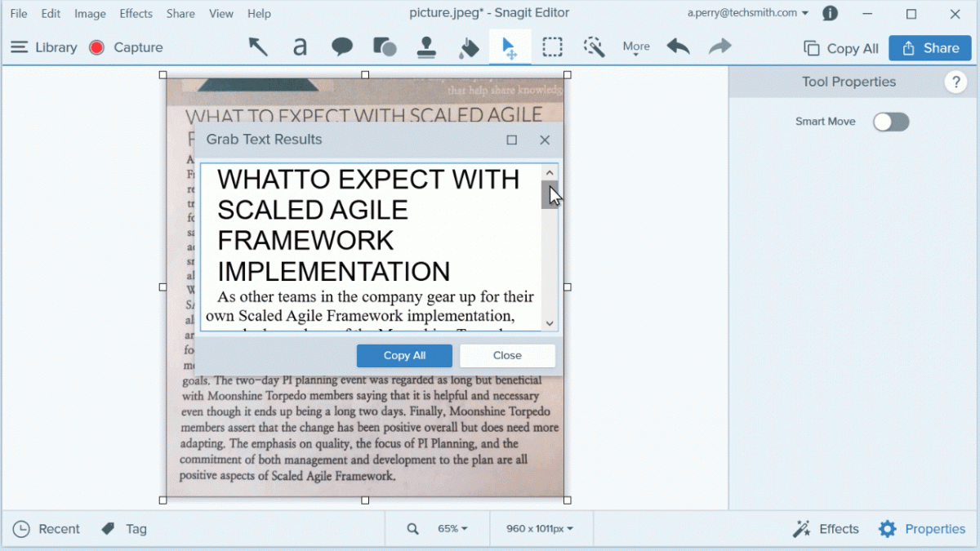This screenshot has width=980, height=551.
Task: Open the Image menu
Action: click(x=90, y=14)
